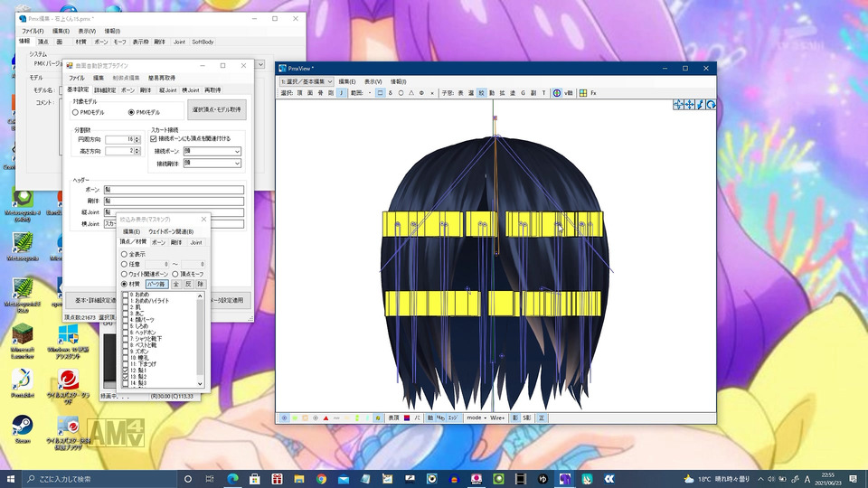Toggle the 影 shadow button in bottom toolbar
Screen dimensions: 868x488
pos(514,418)
